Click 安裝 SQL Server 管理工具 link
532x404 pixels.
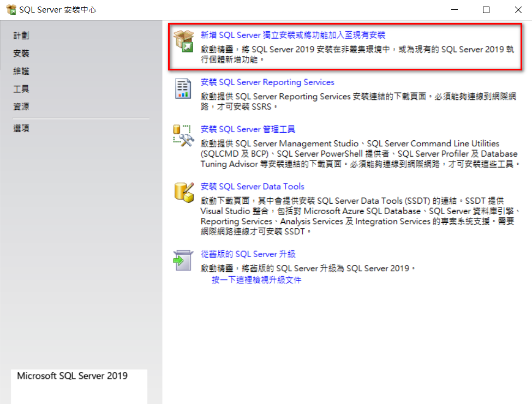click(x=248, y=129)
